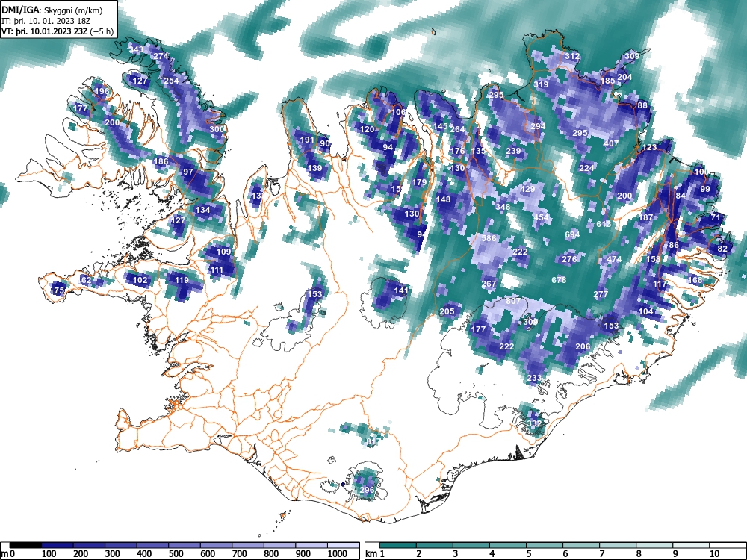Image resolution: width=747 pixels, height=560 pixels.
Task: Click the visibility value 106
Action: (398, 112)
